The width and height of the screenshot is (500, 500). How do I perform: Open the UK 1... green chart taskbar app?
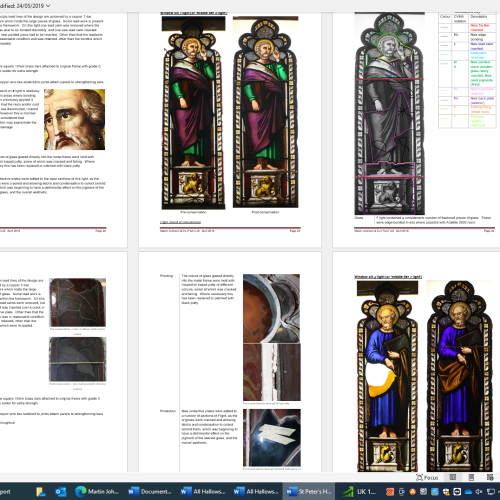tap(359, 492)
